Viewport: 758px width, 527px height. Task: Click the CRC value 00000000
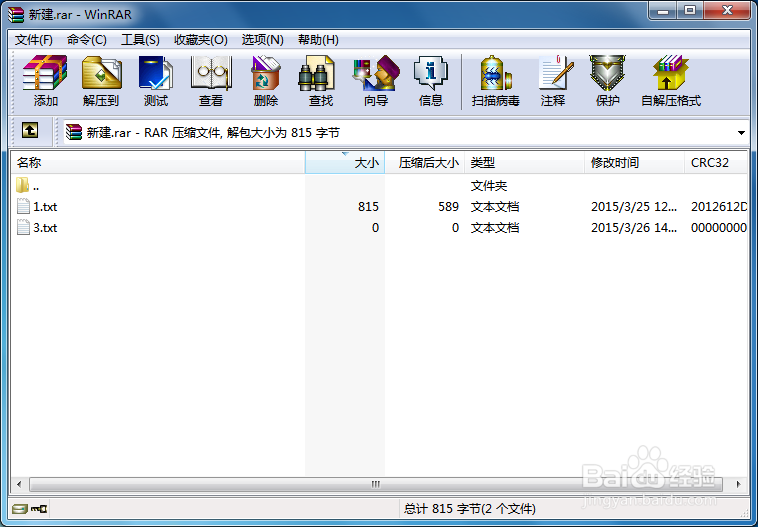tap(719, 228)
